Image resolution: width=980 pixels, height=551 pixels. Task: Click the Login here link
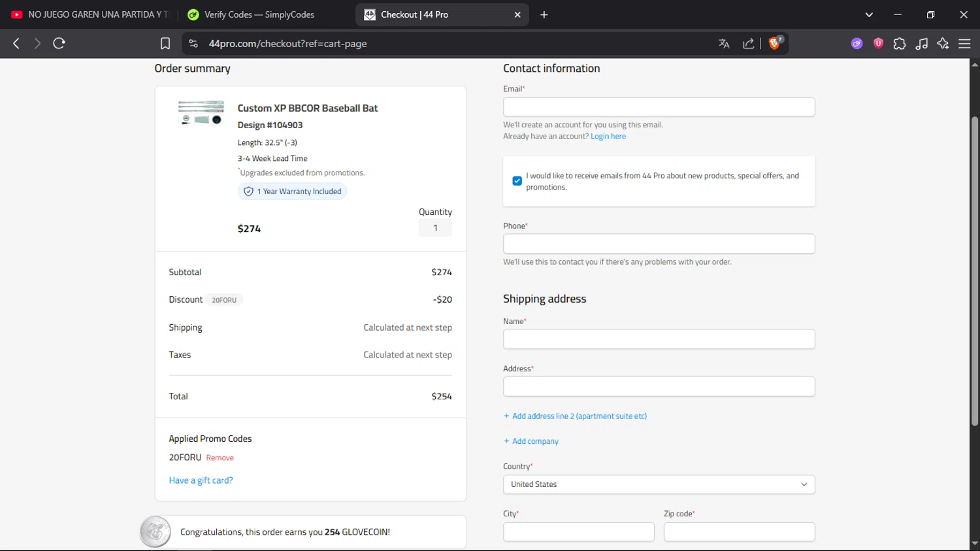pos(608,137)
